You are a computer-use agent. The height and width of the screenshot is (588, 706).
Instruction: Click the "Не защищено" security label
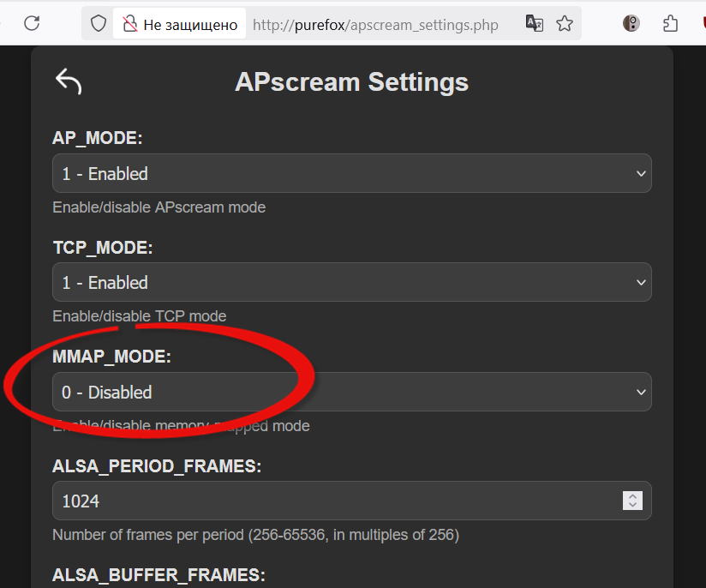[x=190, y=24]
